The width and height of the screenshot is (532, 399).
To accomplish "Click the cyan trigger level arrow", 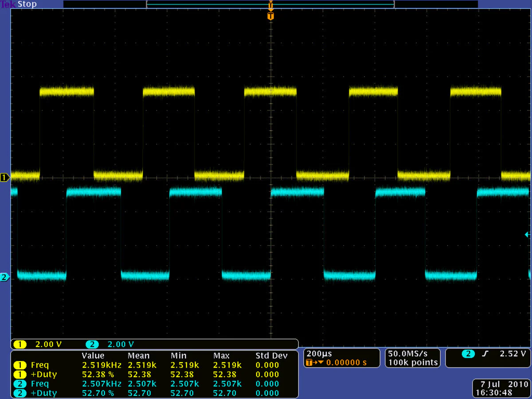I will point(527,235).
